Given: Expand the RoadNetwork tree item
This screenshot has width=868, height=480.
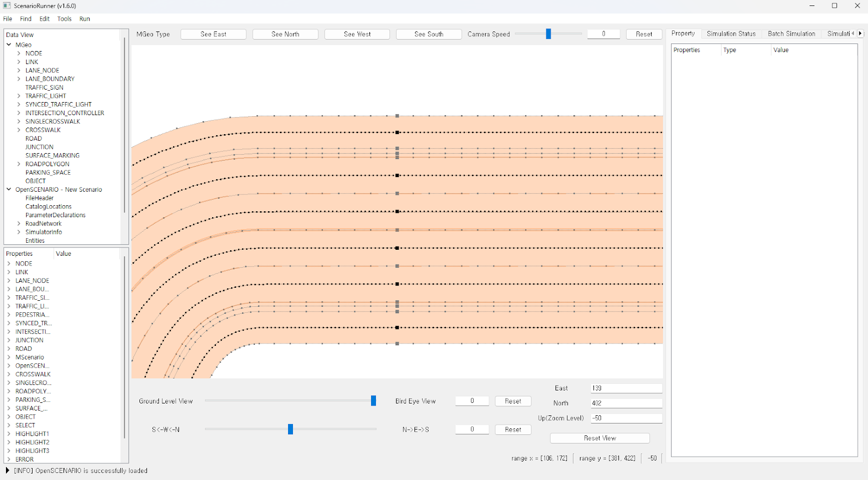Looking at the screenshot, I should click(x=19, y=224).
